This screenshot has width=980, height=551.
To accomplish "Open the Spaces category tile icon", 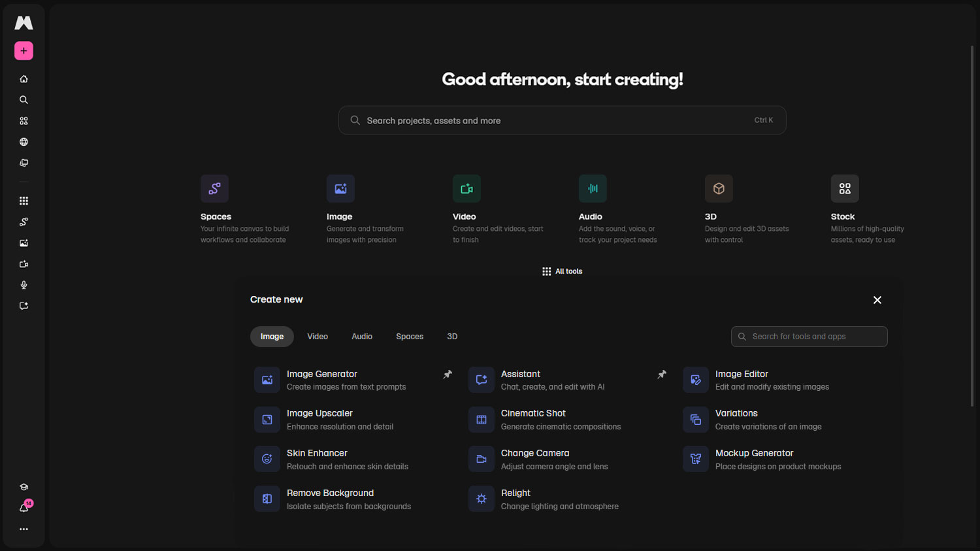I will tap(214, 188).
